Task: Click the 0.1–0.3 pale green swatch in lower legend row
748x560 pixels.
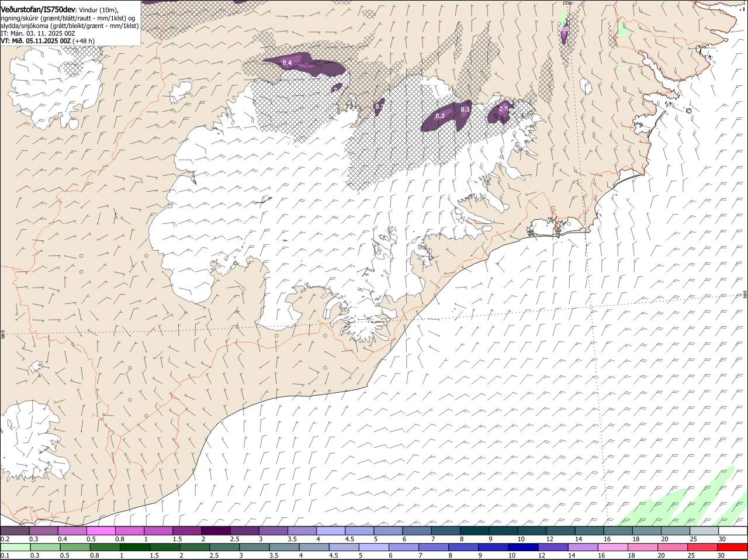Action: coord(15,548)
